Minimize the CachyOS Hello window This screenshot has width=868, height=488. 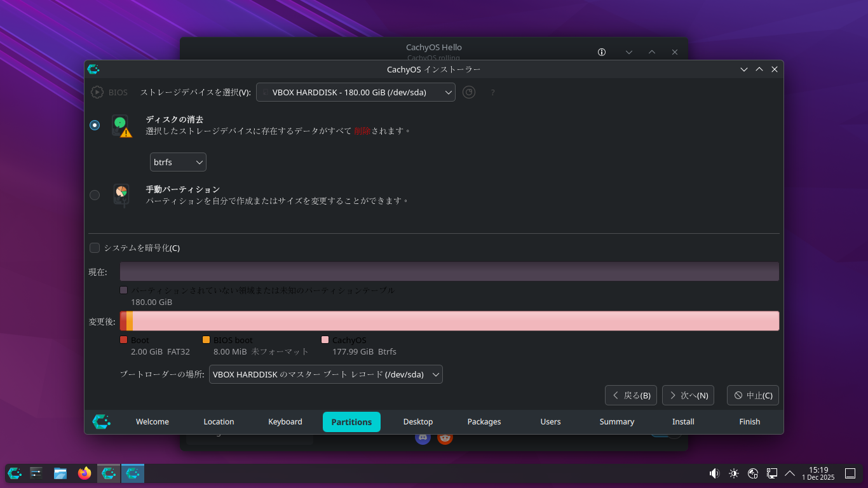(629, 52)
